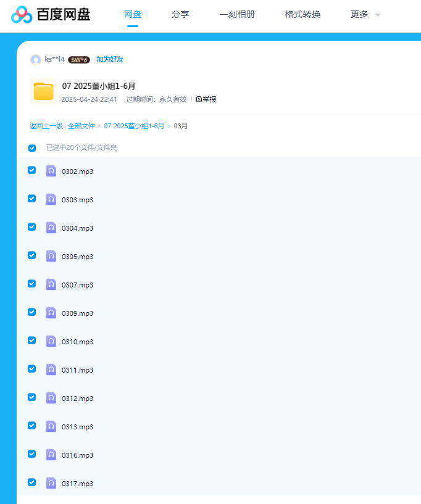Uncheck the 0316.mp3 checkbox
Viewport: 421px width, 504px height.
pyautogui.click(x=32, y=454)
